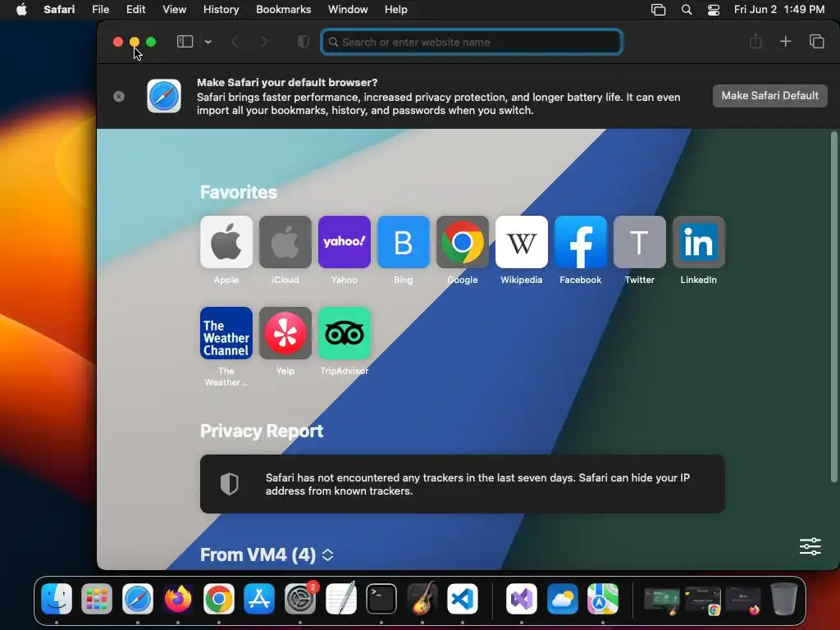This screenshot has width=840, height=630.
Task: Open the iCloud favorite
Action: click(x=285, y=242)
